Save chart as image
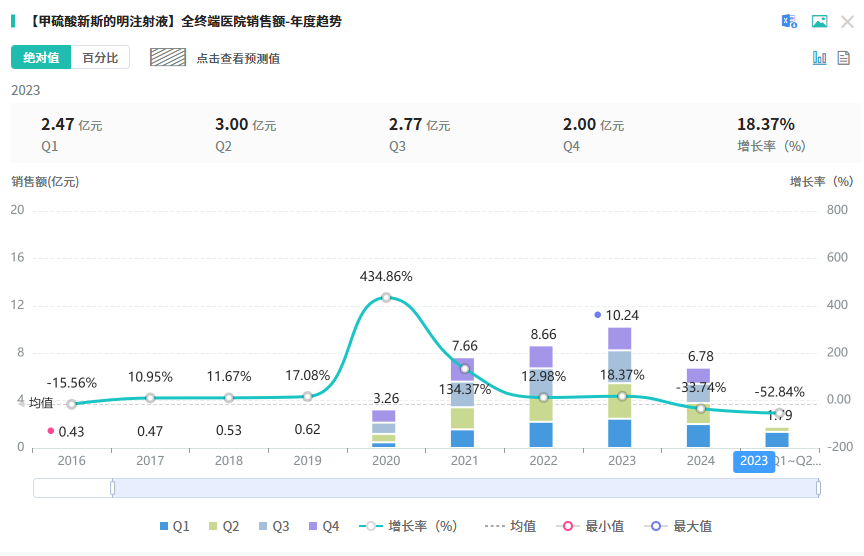 819,21
